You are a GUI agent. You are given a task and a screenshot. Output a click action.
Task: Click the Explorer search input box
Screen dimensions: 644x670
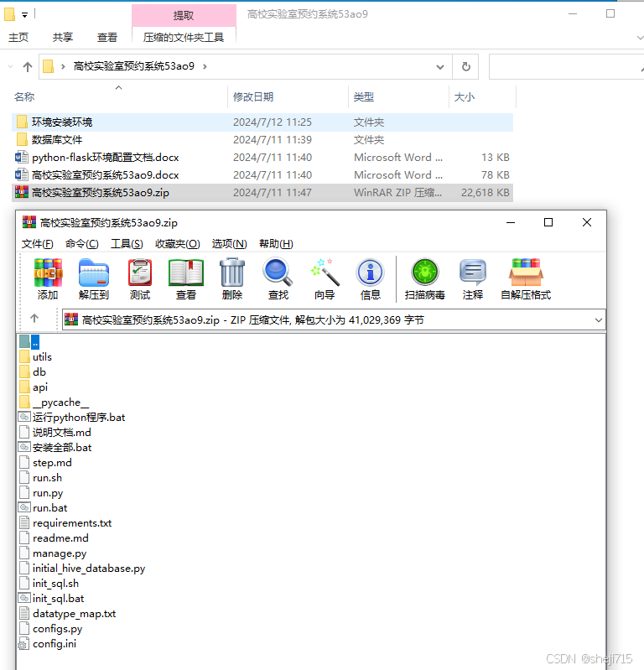coord(566,66)
